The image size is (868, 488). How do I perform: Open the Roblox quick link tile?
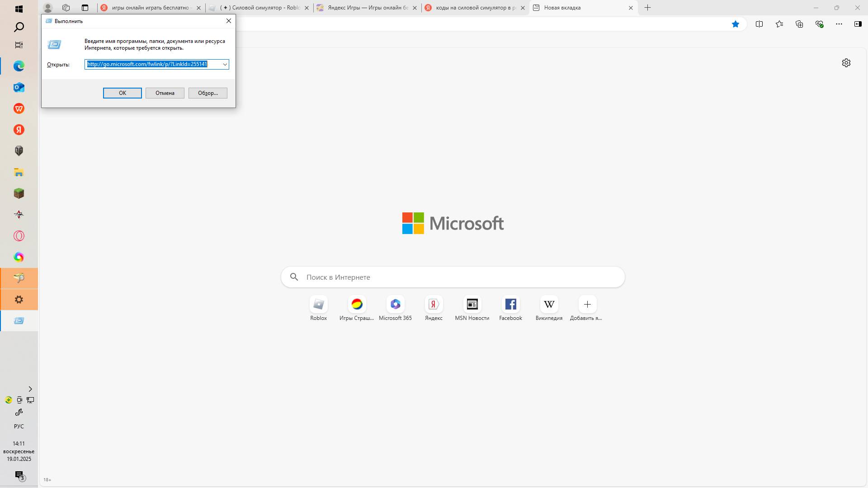[318, 304]
